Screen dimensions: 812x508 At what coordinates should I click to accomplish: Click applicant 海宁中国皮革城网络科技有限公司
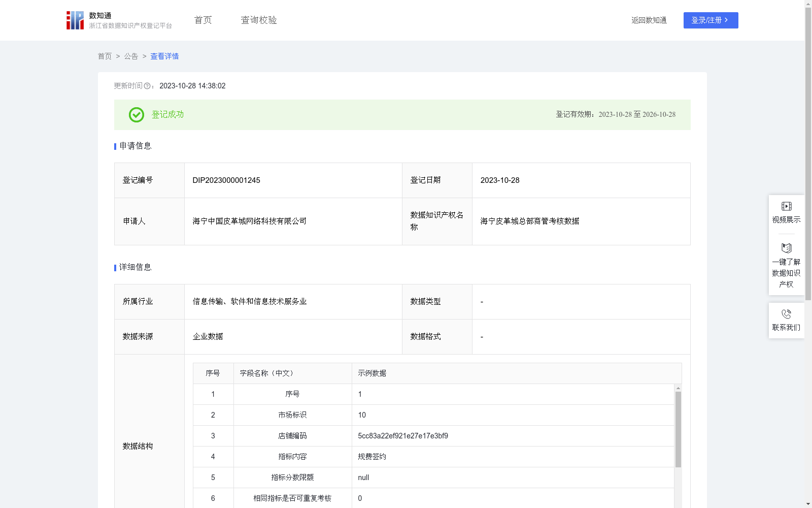click(249, 221)
